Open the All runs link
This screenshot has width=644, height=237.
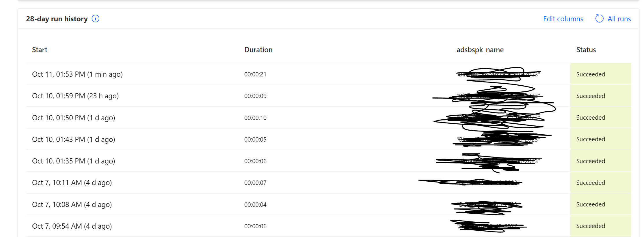click(619, 19)
